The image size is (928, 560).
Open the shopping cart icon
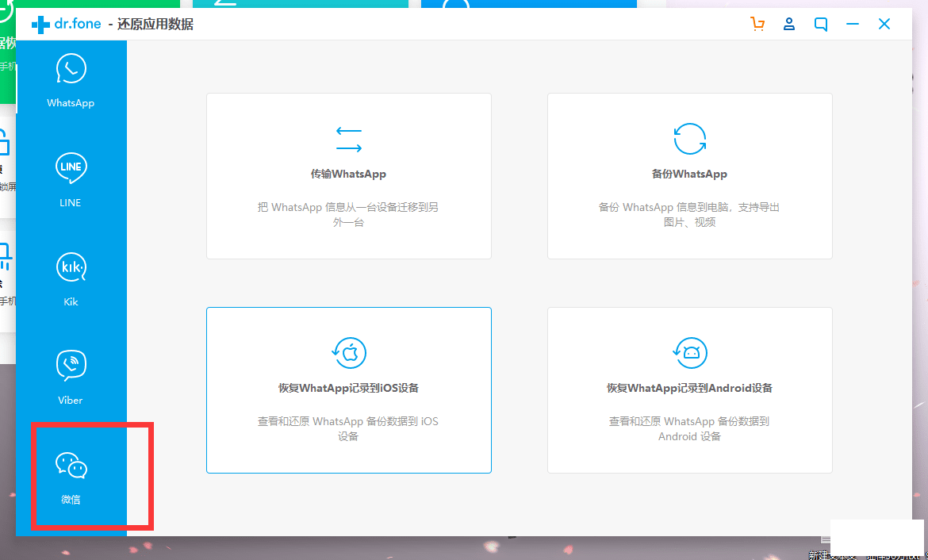[x=757, y=25]
